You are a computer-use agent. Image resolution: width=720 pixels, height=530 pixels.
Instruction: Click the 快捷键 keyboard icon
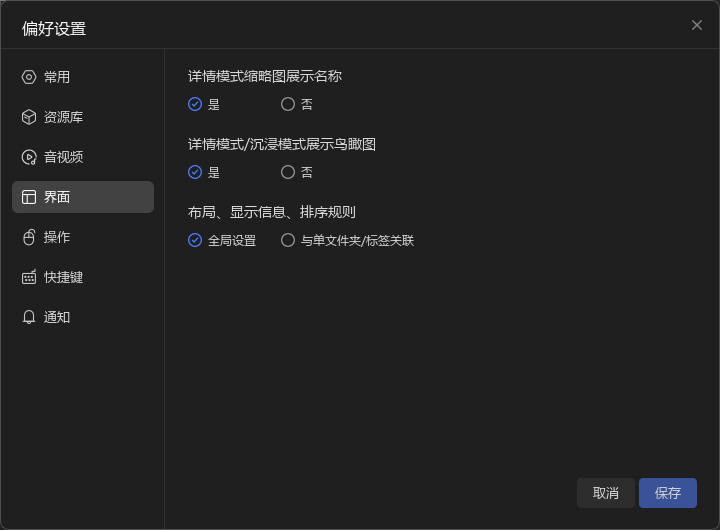point(29,277)
